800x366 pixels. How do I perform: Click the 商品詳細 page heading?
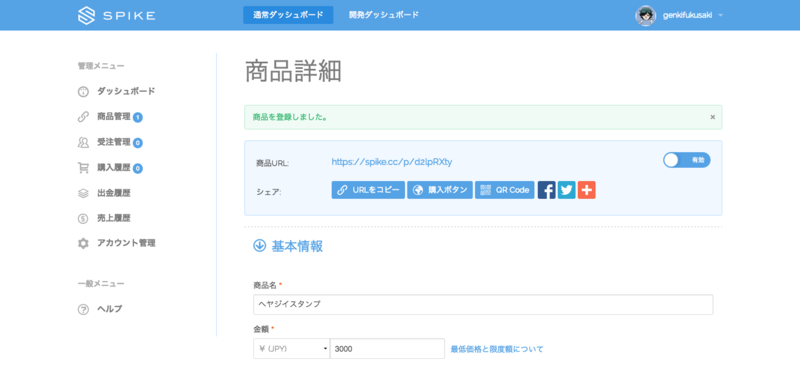[x=293, y=71]
